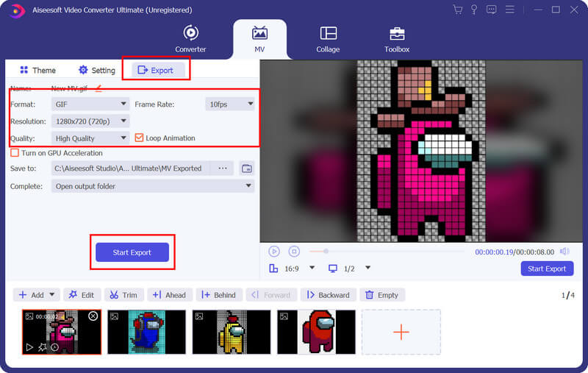Click the rename pencil icon next to name
Screen dimensions: 588x373
[x=98, y=88]
